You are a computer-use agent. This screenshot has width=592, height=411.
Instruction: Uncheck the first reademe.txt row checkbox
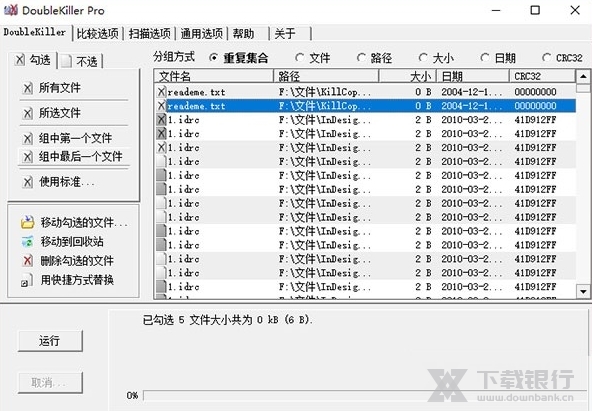click(162, 92)
